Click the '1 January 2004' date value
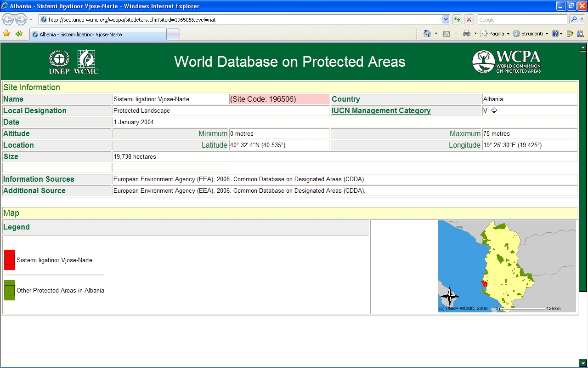The height and width of the screenshot is (368, 588). [134, 122]
